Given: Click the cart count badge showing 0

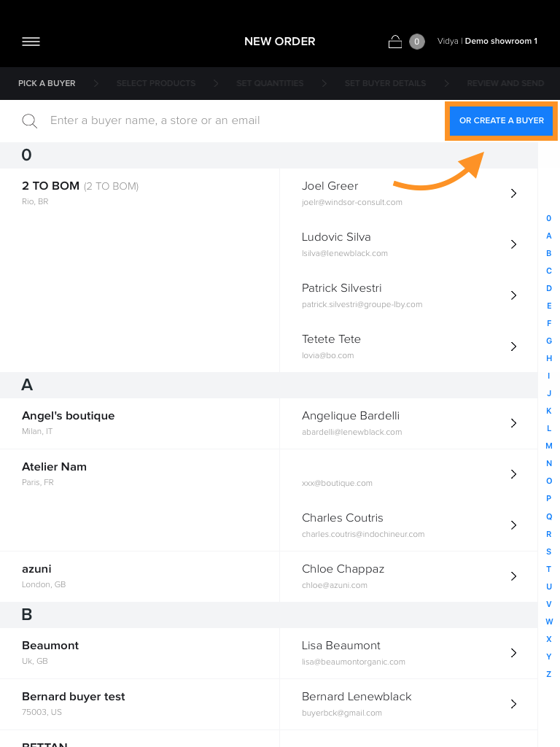Looking at the screenshot, I should click(416, 42).
